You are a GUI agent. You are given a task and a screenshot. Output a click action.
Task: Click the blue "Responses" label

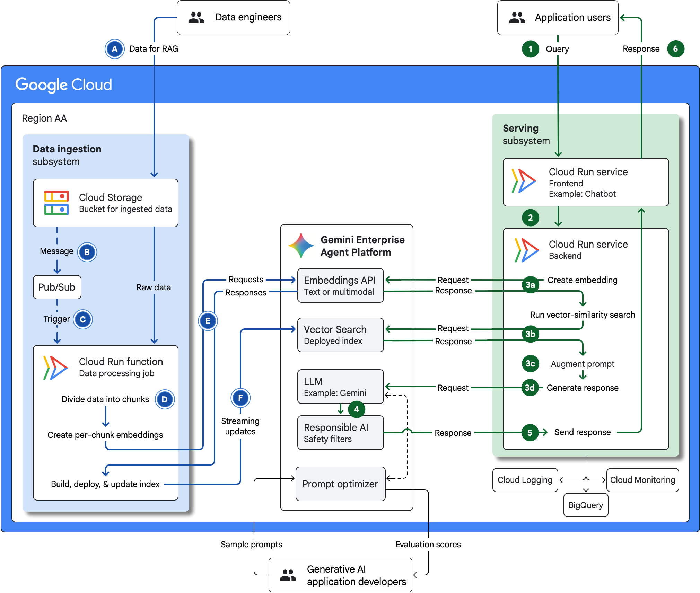pos(246,293)
